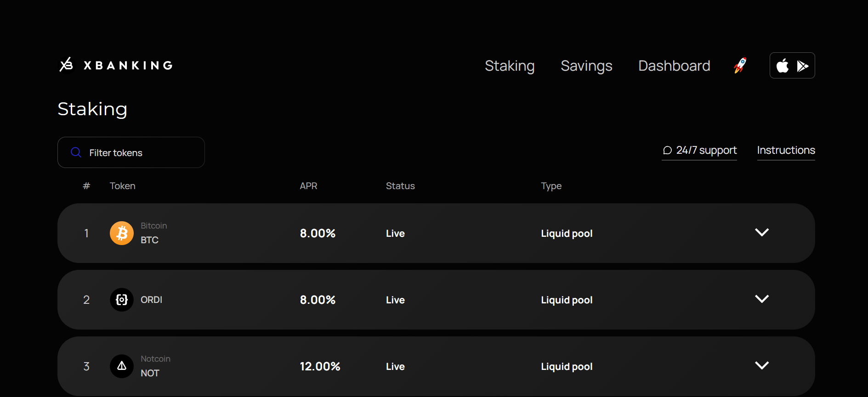The width and height of the screenshot is (868, 397).
Task: Expand the Bitcoin BTC staking row
Action: point(761,233)
